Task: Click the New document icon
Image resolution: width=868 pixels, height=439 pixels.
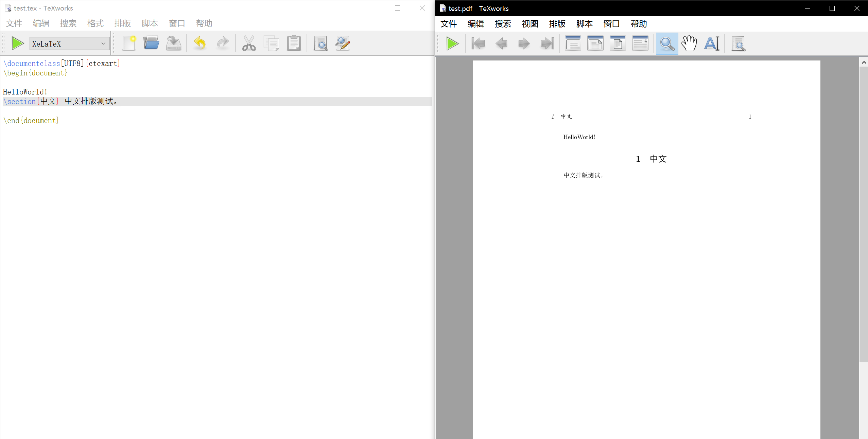Action: pyautogui.click(x=129, y=43)
